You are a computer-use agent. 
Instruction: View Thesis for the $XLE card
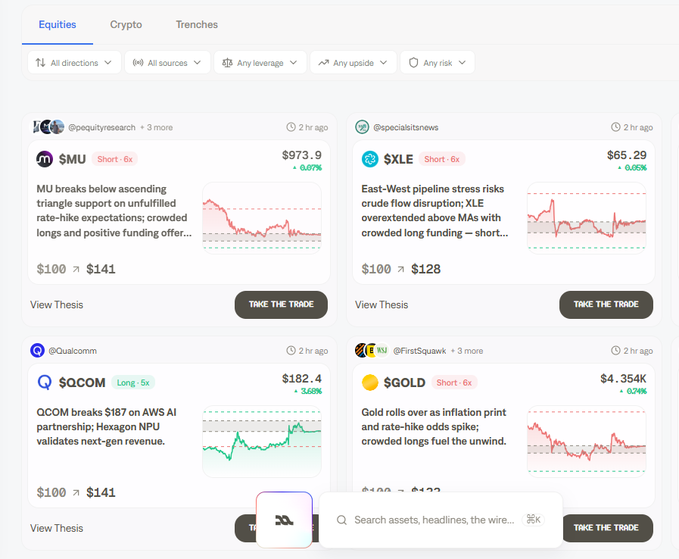(382, 305)
